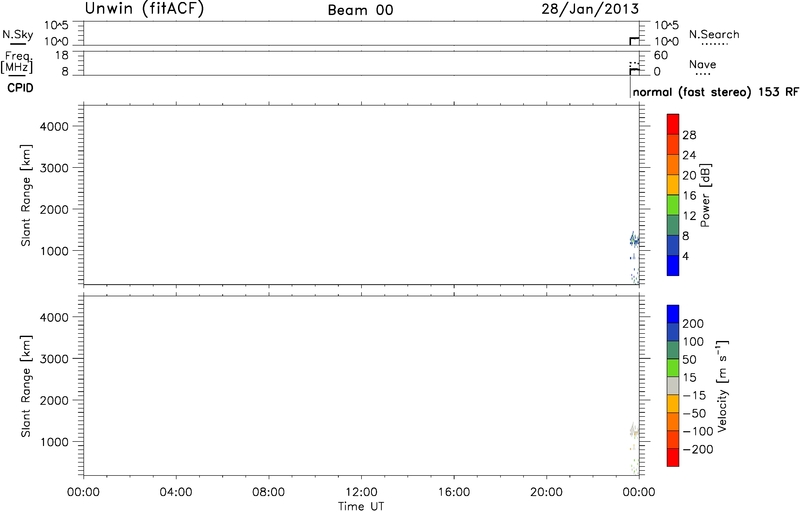Click the 'Freq. [MHz]' axis label

(18, 62)
